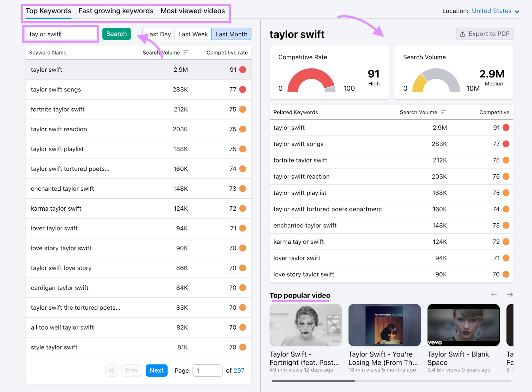This screenshot has width=532, height=392.
Task: Click the Next pagination button
Action: pyautogui.click(x=157, y=370)
